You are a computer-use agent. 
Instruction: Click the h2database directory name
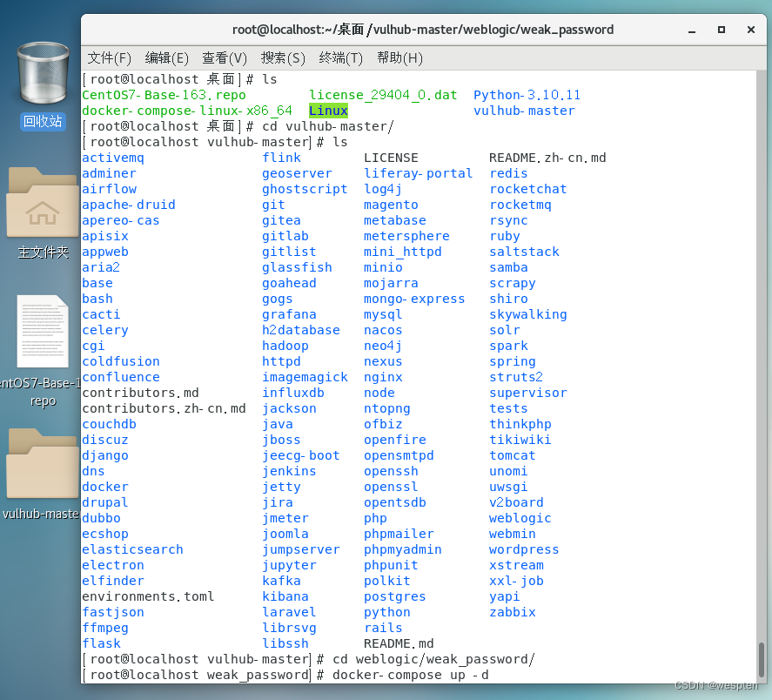(x=301, y=330)
